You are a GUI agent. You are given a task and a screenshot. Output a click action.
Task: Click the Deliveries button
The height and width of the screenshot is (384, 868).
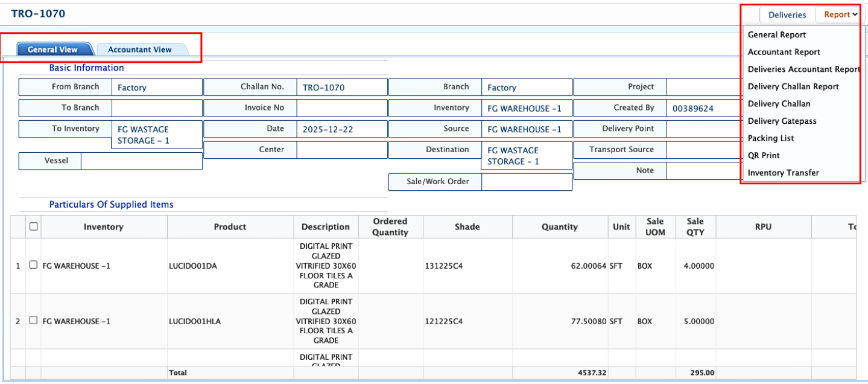point(787,14)
